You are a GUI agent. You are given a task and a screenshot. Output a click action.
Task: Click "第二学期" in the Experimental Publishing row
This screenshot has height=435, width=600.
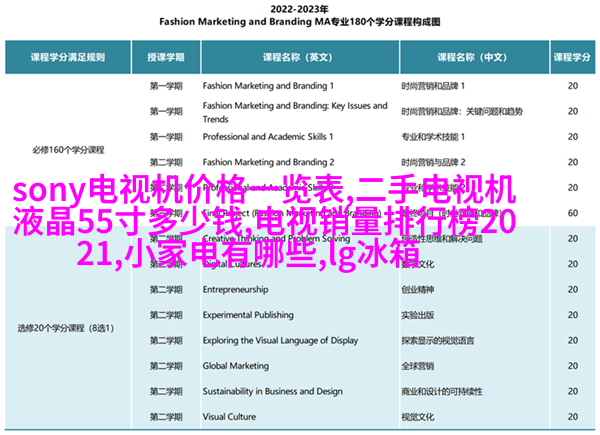(166, 315)
